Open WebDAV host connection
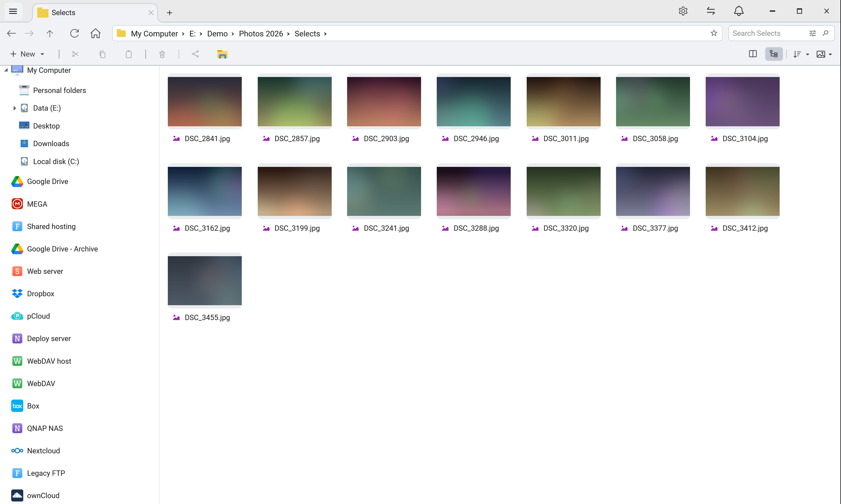Viewport: 841px width, 504px height. 49,361
